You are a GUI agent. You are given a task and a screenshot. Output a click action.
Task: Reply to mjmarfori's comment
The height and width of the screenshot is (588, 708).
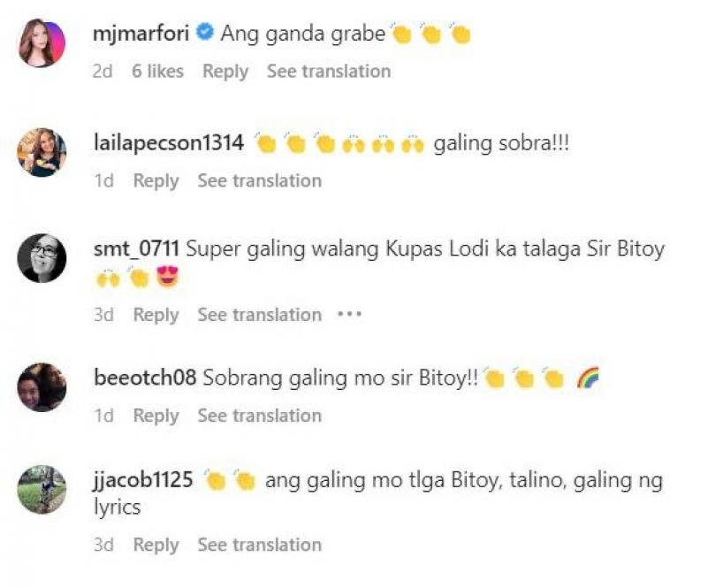[x=225, y=72]
